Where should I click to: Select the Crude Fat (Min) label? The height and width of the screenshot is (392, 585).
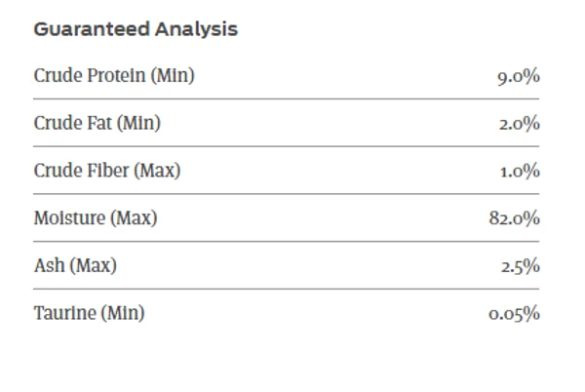pyautogui.click(x=97, y=124)
